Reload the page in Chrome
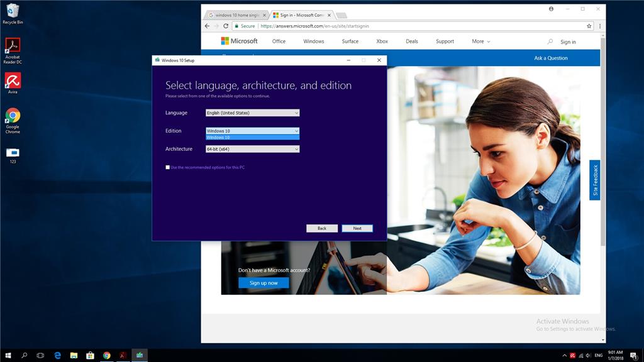Image resolution: width=644 pixels, height=362 pixels. click(226, 26)
